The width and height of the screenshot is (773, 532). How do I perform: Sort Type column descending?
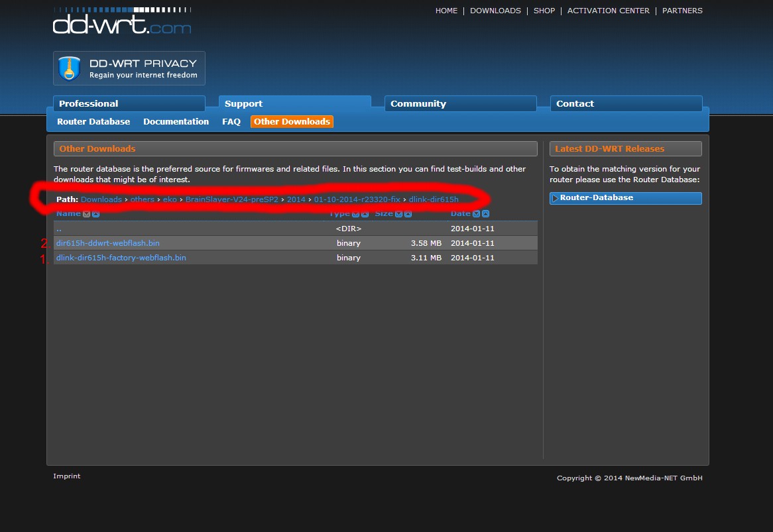pos(355,214)
